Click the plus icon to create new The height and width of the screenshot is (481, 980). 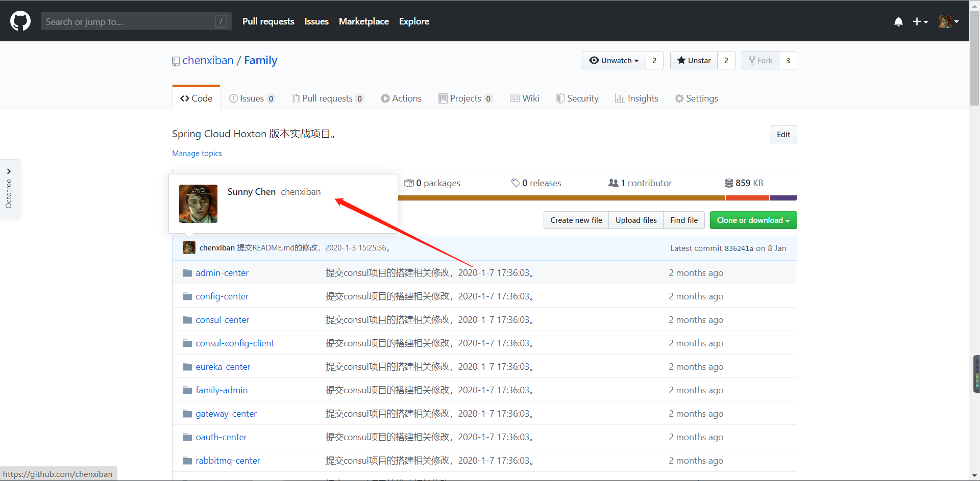pos(917,21)
